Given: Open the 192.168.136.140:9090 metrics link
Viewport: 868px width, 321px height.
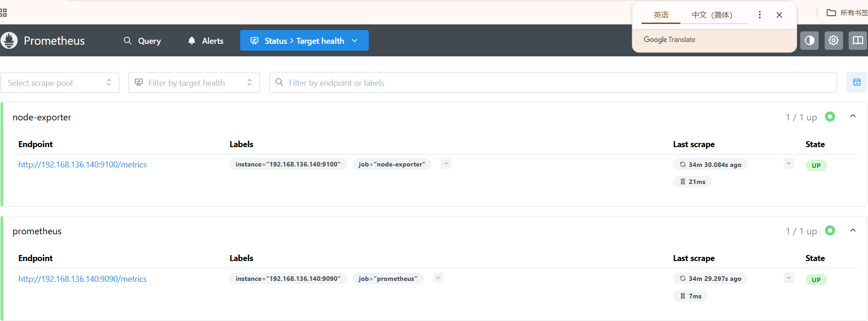Looking at the screenshot, I should click(83, 279).
